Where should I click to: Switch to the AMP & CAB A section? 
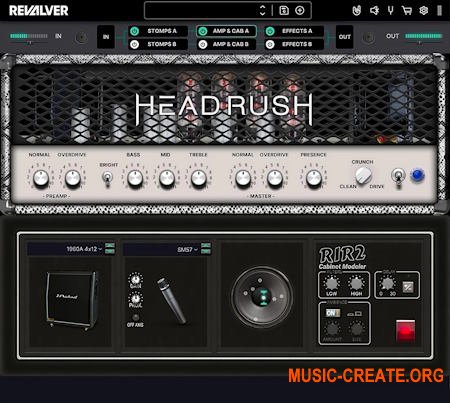pyautogui.click(x=231, y=31)
